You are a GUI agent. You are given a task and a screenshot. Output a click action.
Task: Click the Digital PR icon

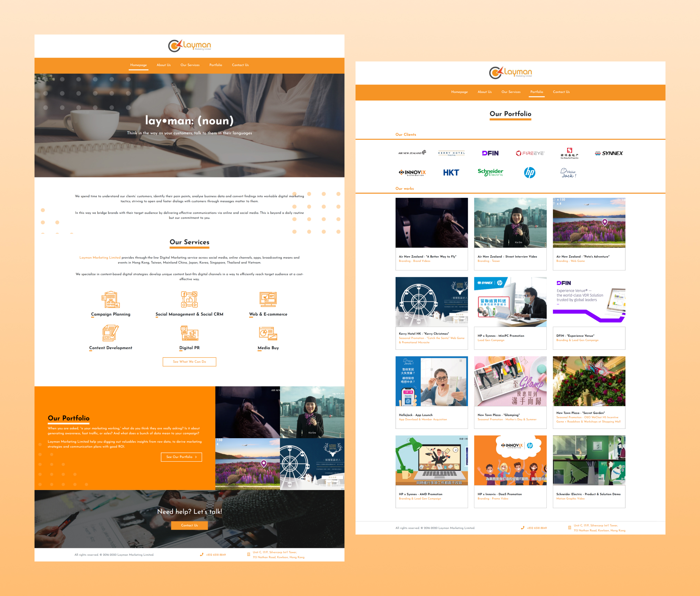tap(189, 333)
